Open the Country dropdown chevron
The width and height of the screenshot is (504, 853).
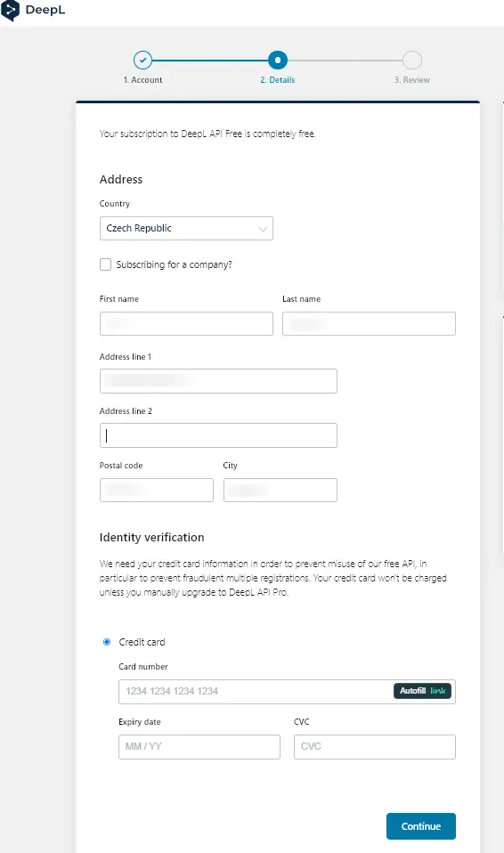[263, 229]
